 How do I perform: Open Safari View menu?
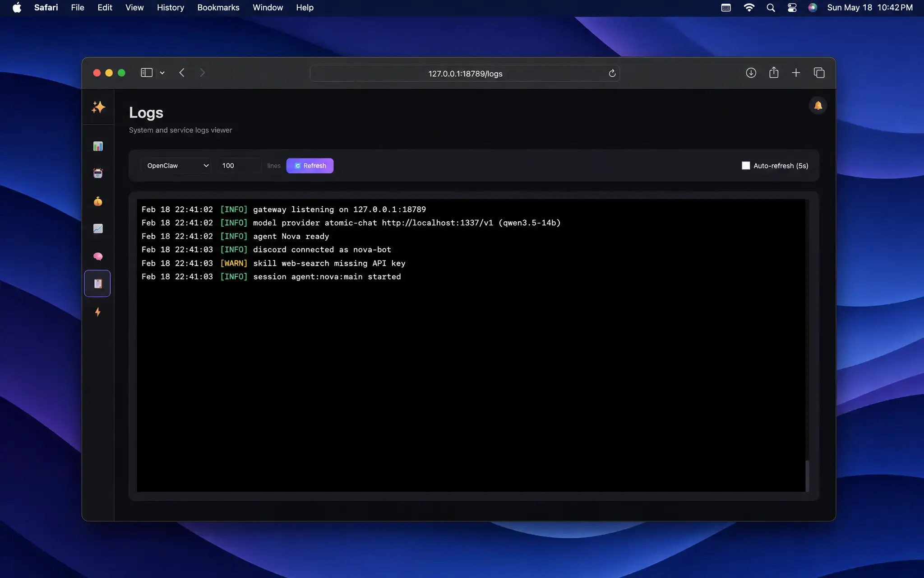[x=134, y=8]
